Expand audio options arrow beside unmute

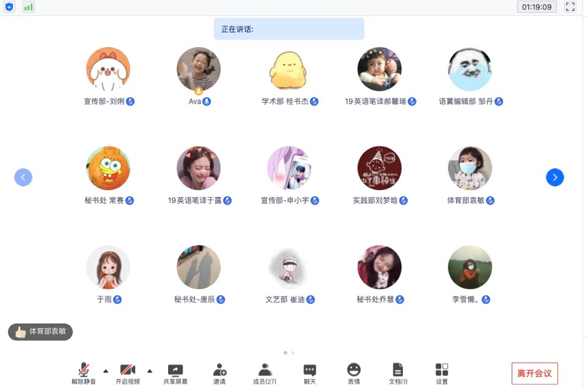(x=105, y=371)
